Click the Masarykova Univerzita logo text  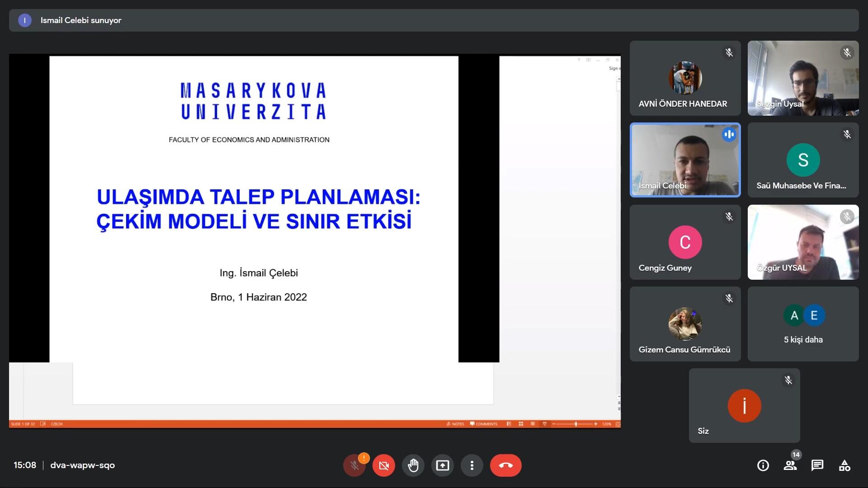253,101
